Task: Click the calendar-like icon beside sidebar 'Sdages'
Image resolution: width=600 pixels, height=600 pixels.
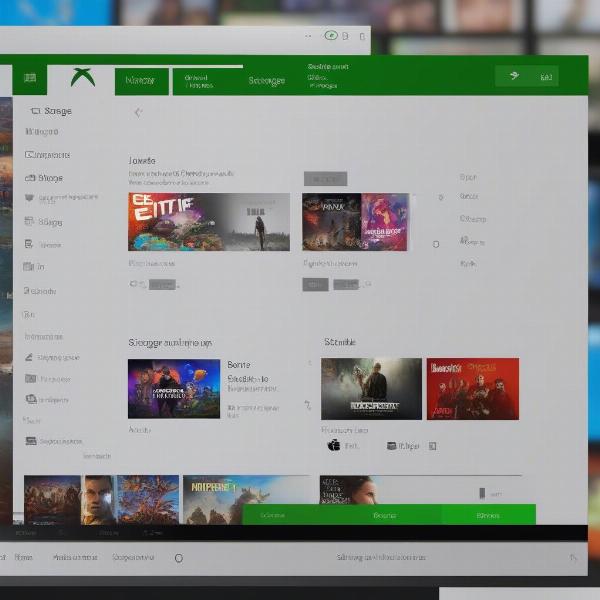Action: tap(29, 221)
